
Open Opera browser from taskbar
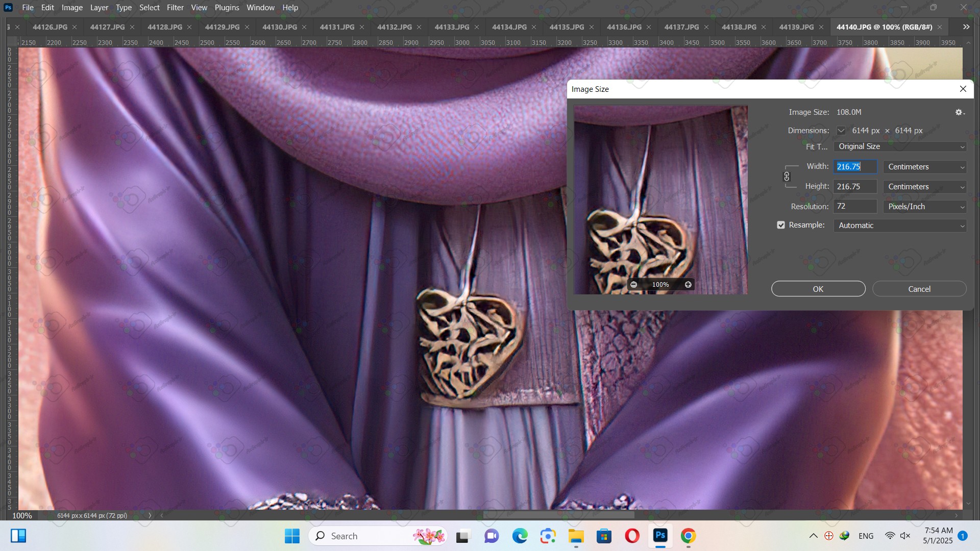tap(632, 536)
